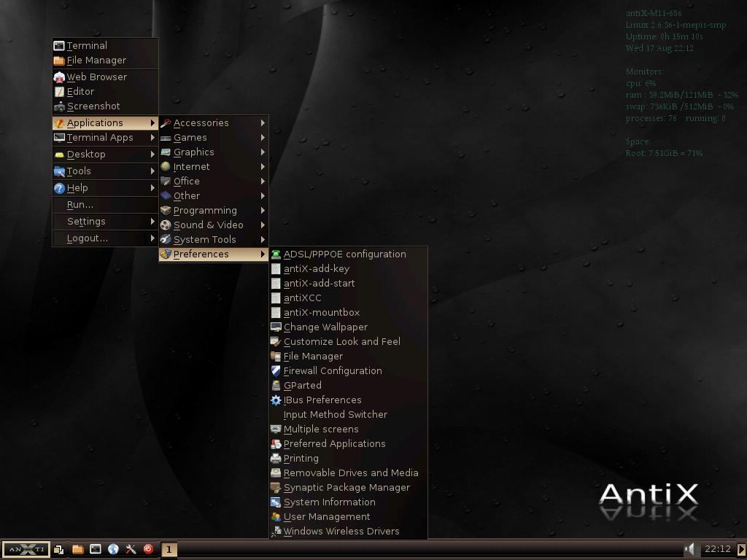Click the overlapping windows icon in taskbar
747x560 pixels.
59,550
